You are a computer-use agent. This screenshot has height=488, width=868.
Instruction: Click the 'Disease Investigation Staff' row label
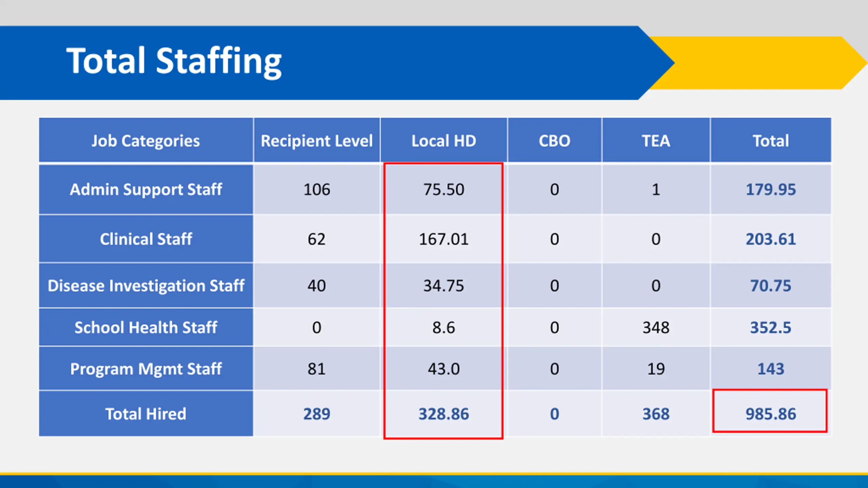(146, 285)
